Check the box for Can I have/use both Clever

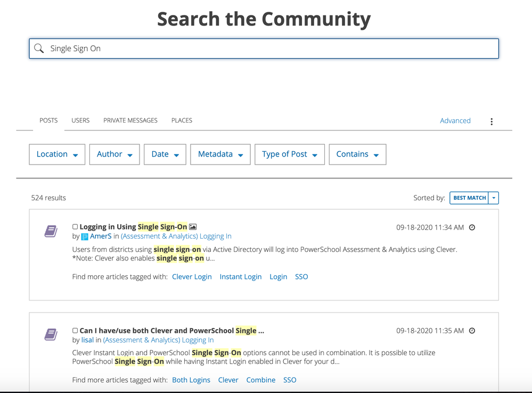click(x=75, y=331)
